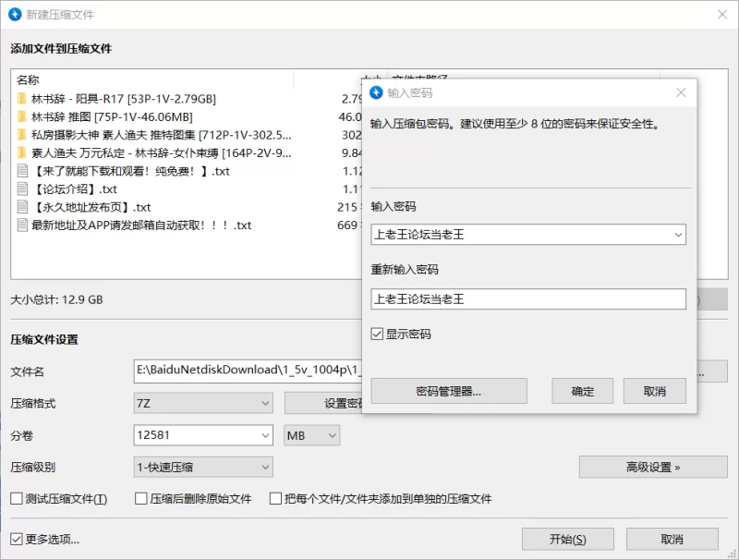Image resolution: width=739 pixels, height=560 pixels.
Task: Click folder icon of 素人渔夫 万元私定 row
Action: point(21,152)
